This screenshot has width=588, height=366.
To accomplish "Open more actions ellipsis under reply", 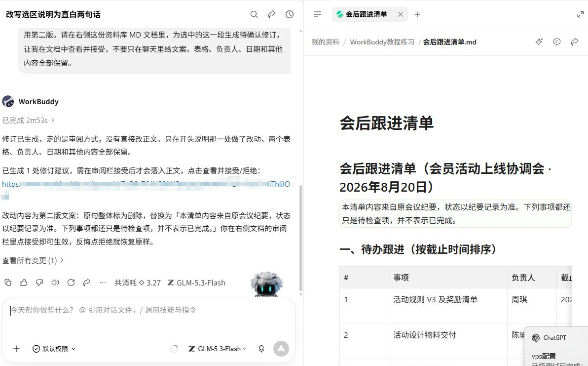I will (x=103, y=283).
